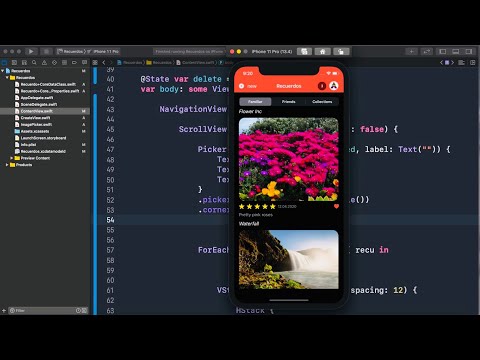Viewport: 480px width, 360px height.
Task: Open the related items grid menu in jump bar
Action: point(95,62)
